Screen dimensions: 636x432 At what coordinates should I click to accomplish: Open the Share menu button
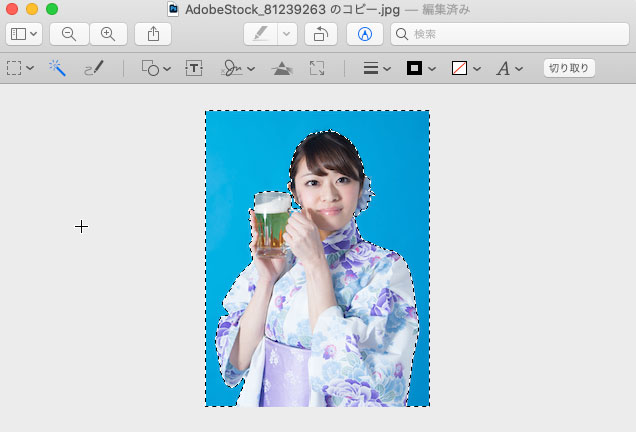(x=153, y=34)
